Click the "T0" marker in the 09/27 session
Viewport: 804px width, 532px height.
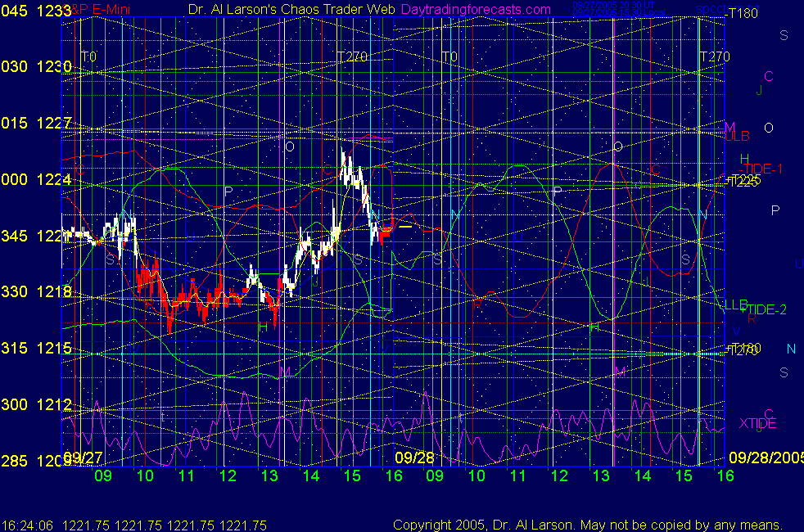(88, 56)
